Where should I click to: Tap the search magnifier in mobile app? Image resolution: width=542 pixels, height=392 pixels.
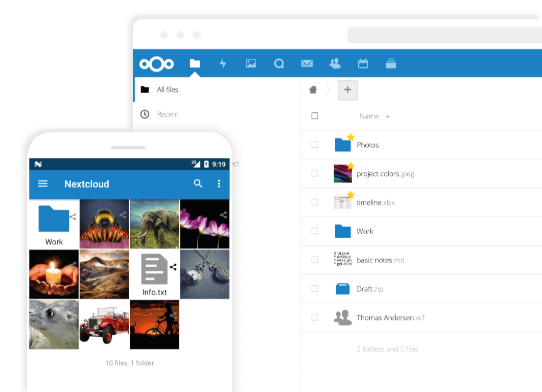pyautogui.click(x=198, y=183)
